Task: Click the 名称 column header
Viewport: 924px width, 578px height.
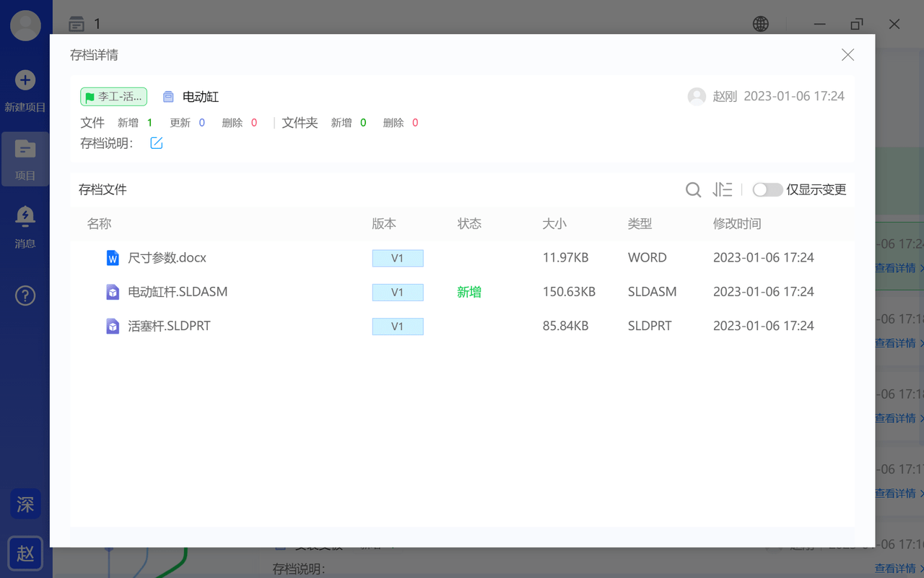Action: click(x=99, y=224)
